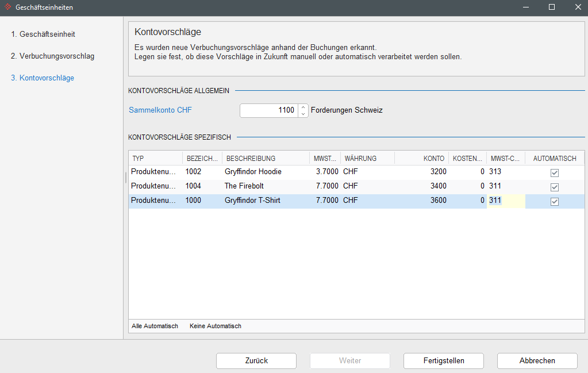The width and height of the screenshot is (588, 373).
Task: Focus the Sammelkonto account number field
Action: (x=269, y=110)
